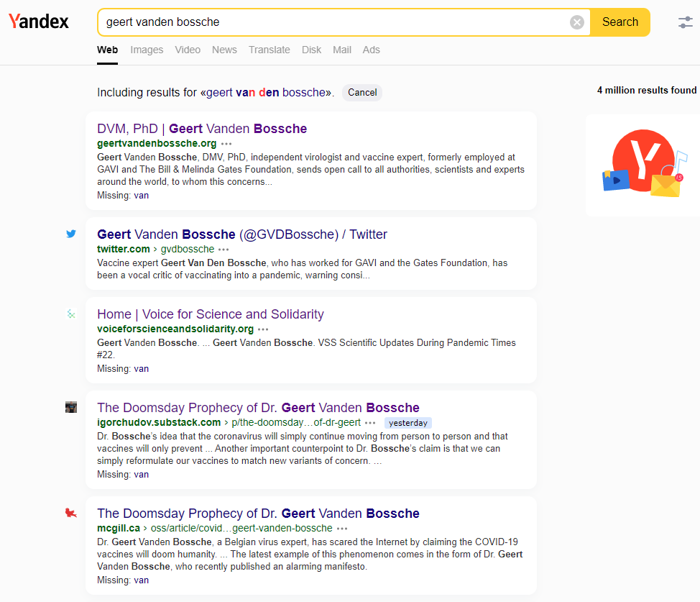This screenshot has width=700, height=602.
Task: Switch to the Images tab
Action: point(147,50)
